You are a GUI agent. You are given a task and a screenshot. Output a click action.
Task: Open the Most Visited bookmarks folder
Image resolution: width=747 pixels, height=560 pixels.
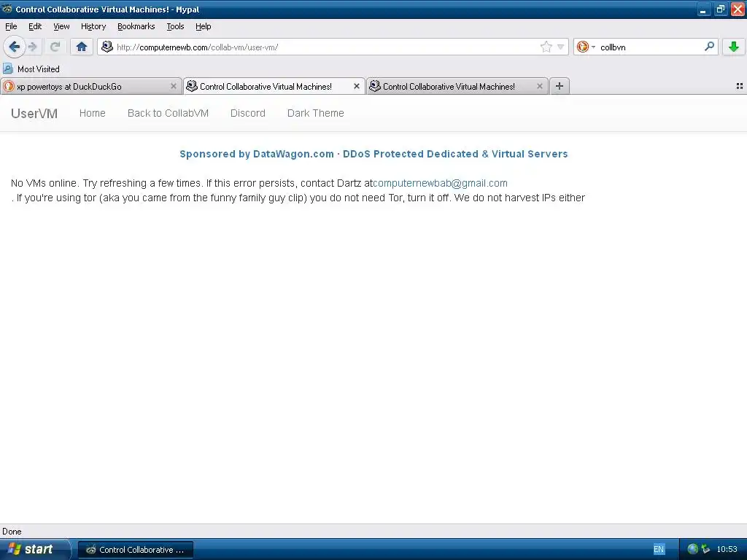(x=31, y=69)
